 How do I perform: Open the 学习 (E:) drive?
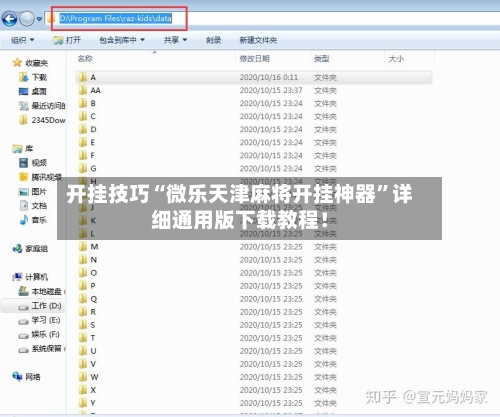click(x=39, y=320)
